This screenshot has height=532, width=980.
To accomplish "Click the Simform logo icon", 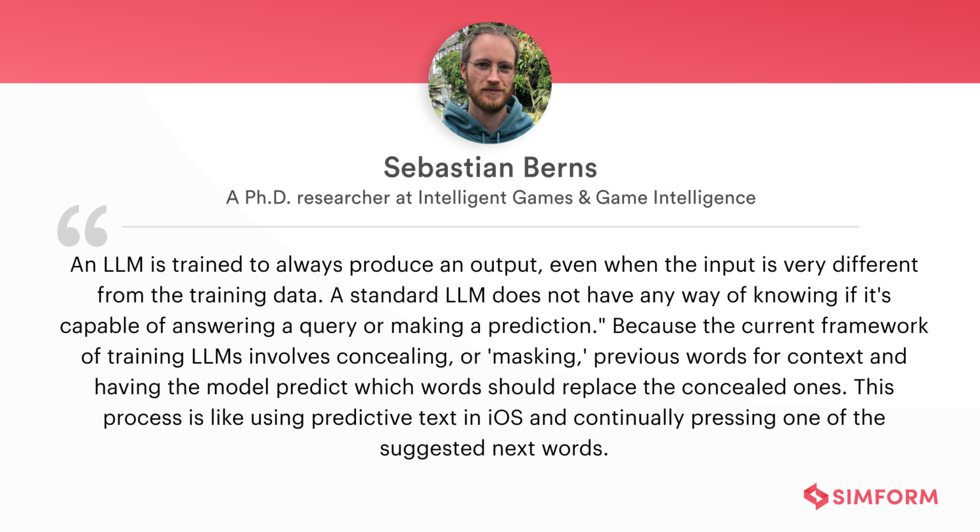I will click(x=815, y=496).
